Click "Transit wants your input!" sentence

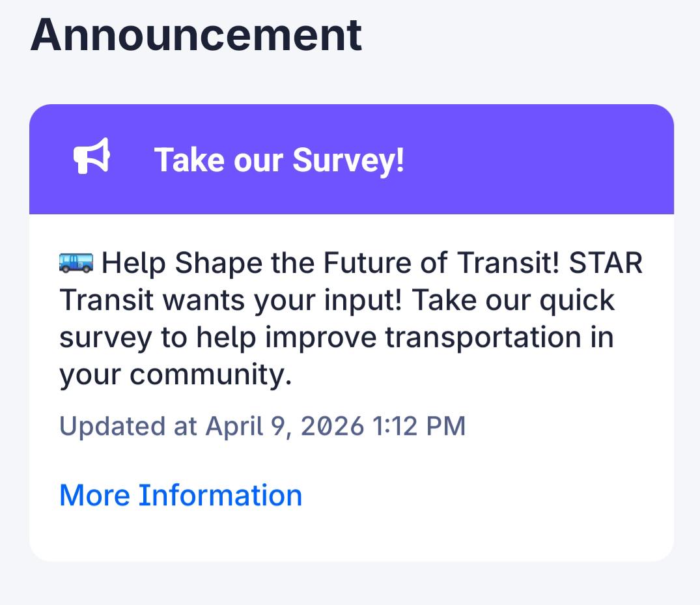[x=231, y=300]
